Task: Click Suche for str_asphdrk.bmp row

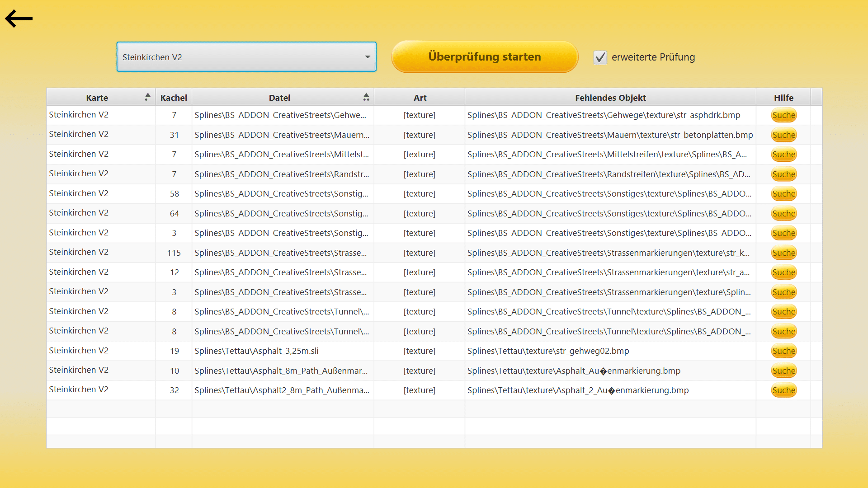Action: 783,115
